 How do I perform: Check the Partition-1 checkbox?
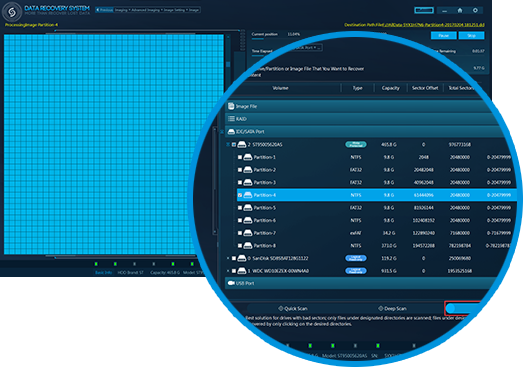tap(240, 157)
